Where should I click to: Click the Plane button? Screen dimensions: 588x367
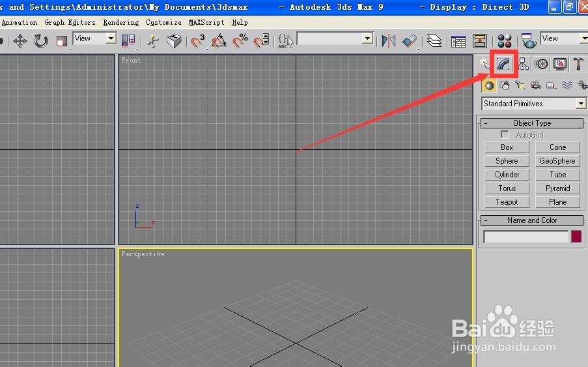557,202
